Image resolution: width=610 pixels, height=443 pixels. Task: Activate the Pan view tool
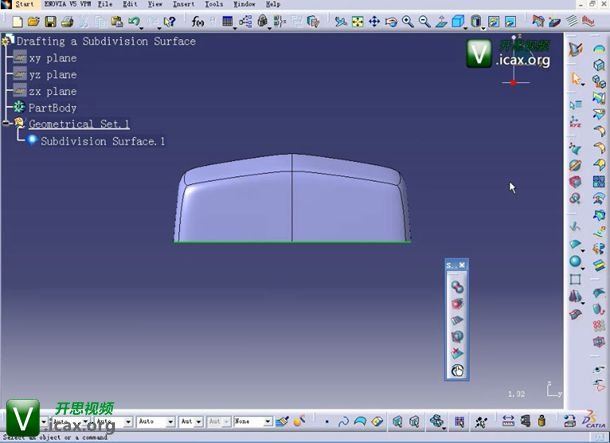pos(375,21)
